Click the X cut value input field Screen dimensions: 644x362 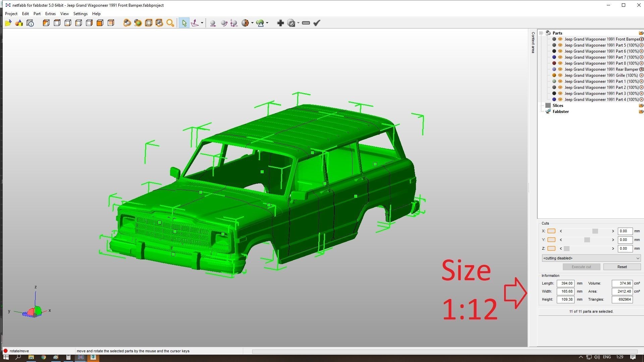pyautogui.click(x=625, y=231)
